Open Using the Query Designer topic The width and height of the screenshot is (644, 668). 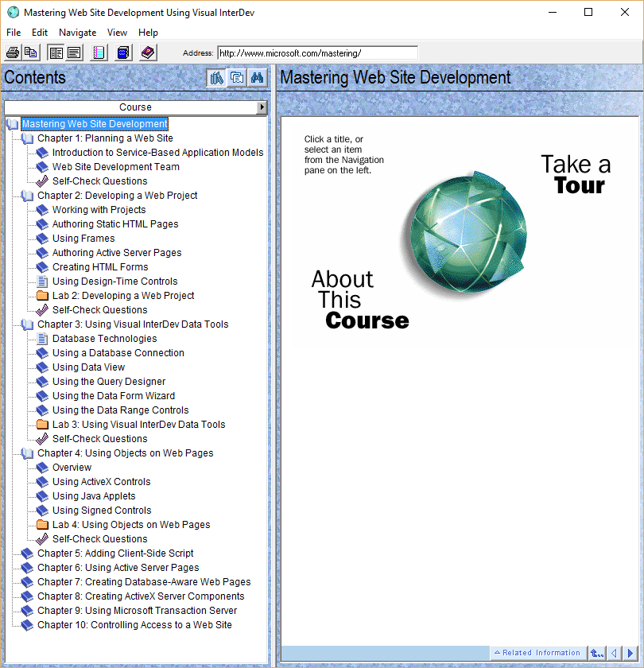109,382
